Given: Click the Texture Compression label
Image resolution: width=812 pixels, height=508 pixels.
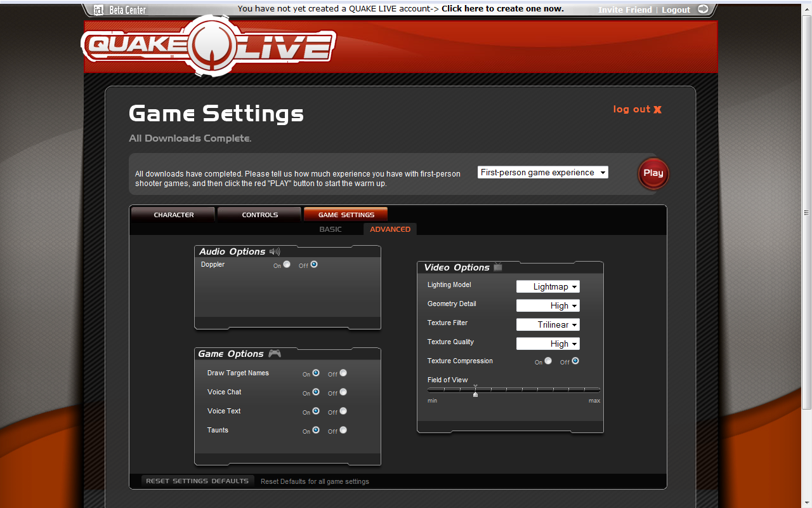Looking at the screenshot, I should (x=460, y=361).
